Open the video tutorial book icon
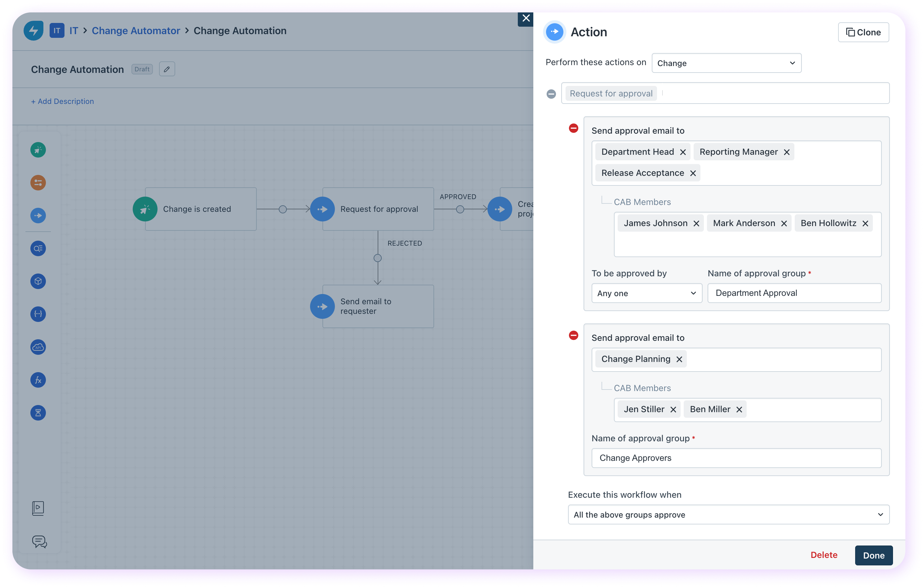 [38, 508]
